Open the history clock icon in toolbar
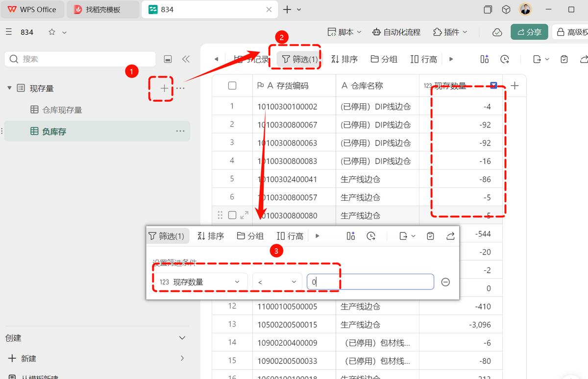The height and width of the screenshot is (379, 588). pos(505,59)
